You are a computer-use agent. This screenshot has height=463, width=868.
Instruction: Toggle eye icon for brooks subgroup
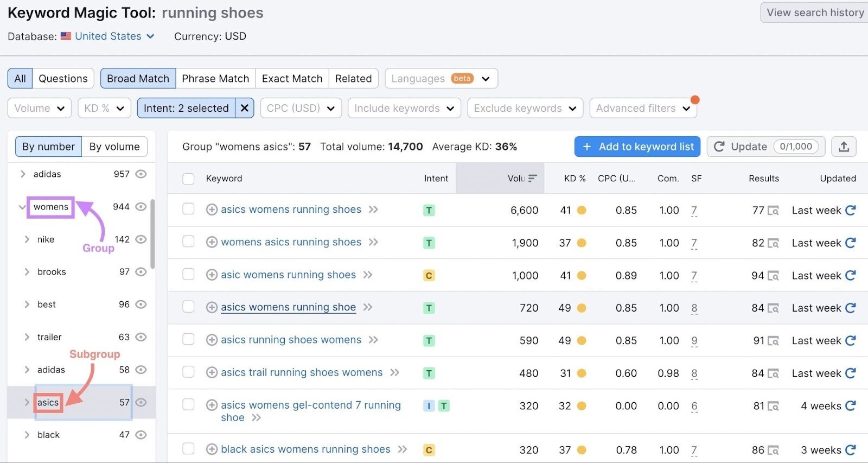(141, 272)
